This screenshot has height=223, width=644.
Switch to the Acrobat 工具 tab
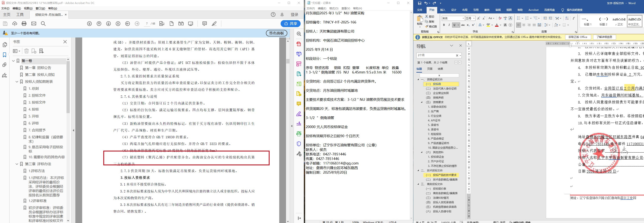(20, 15)
